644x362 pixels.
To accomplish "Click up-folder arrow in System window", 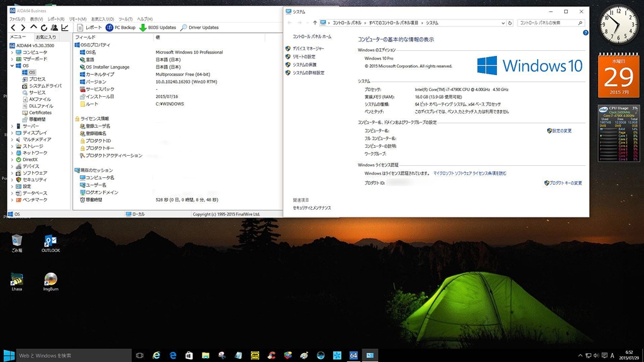I will tap(314, 23).
